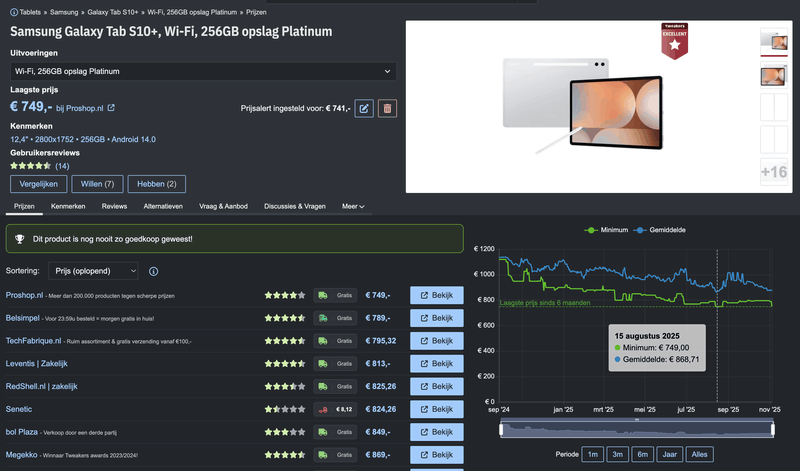Open the +16 more images thumbnail

coord(774,172)
